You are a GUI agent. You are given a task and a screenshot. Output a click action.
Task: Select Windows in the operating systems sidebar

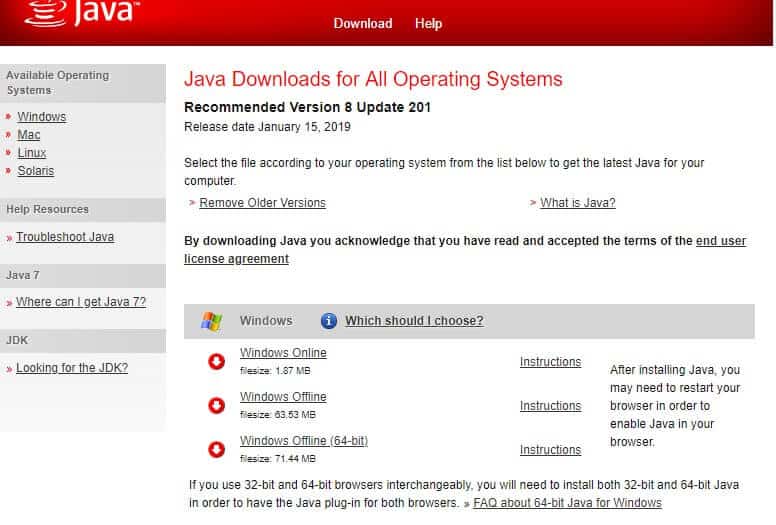pos(42,117)
